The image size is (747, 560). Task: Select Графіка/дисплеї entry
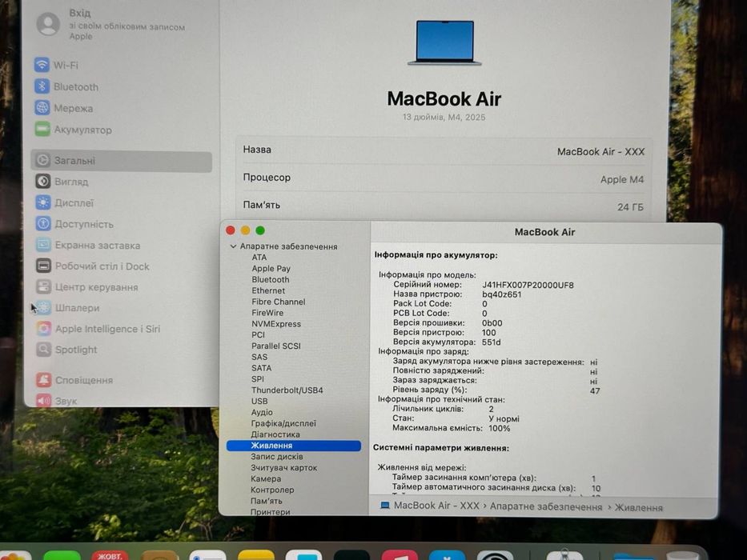pyautogui.click(x=283, y=423)
